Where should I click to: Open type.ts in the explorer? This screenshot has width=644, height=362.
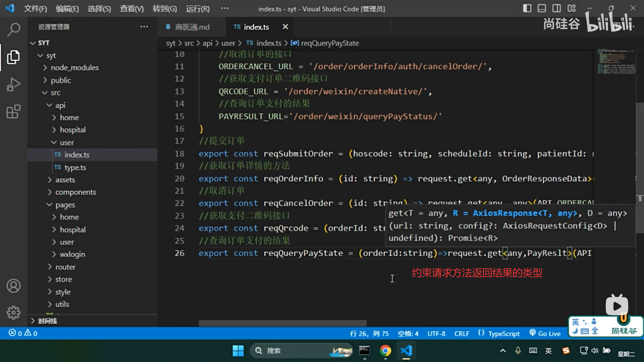[x=75, y=167]
